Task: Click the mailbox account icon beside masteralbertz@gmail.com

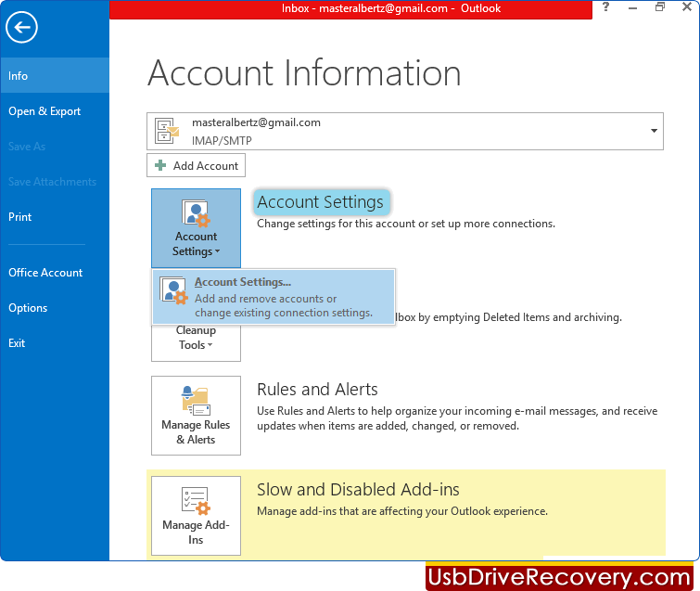Action: 167,131
